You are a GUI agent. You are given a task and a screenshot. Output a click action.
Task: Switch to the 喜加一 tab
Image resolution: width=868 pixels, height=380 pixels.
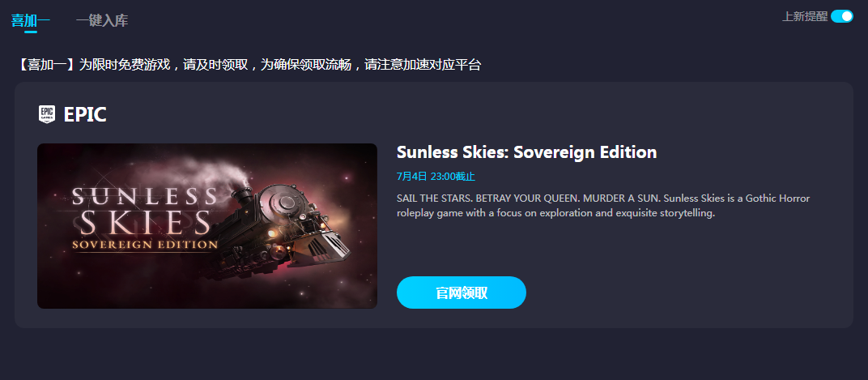[31, 21]
